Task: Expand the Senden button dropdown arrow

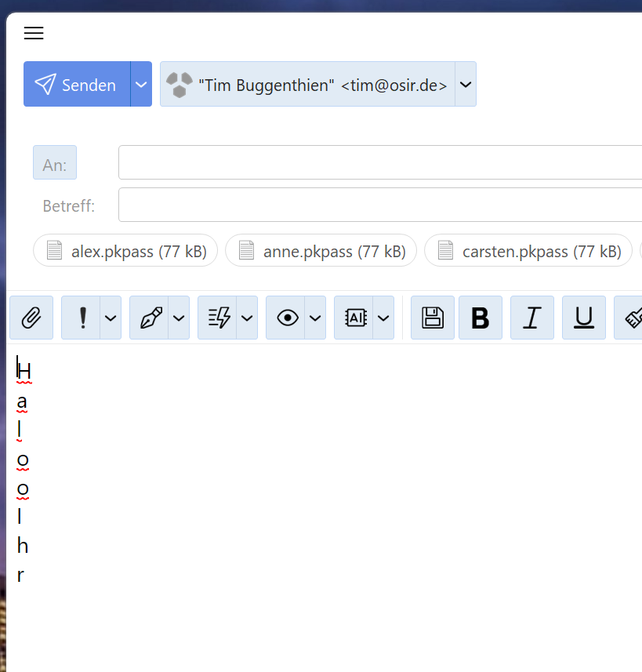Action: click(141, 84)
